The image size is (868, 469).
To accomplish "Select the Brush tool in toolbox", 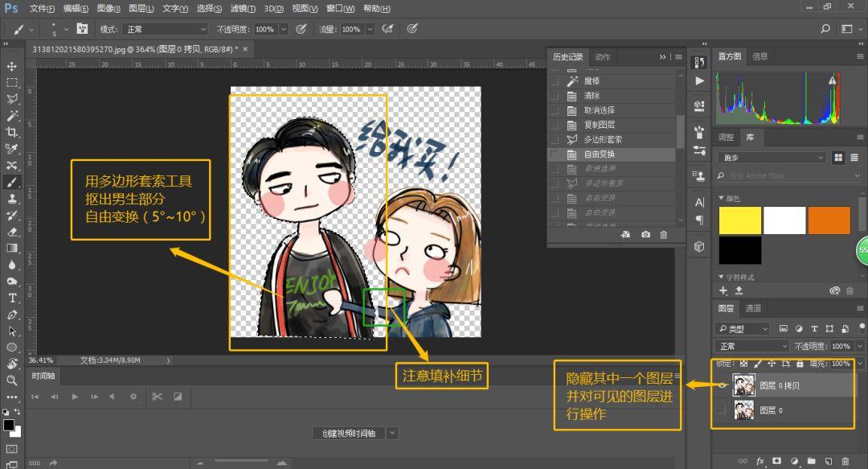I will (11, 183).
